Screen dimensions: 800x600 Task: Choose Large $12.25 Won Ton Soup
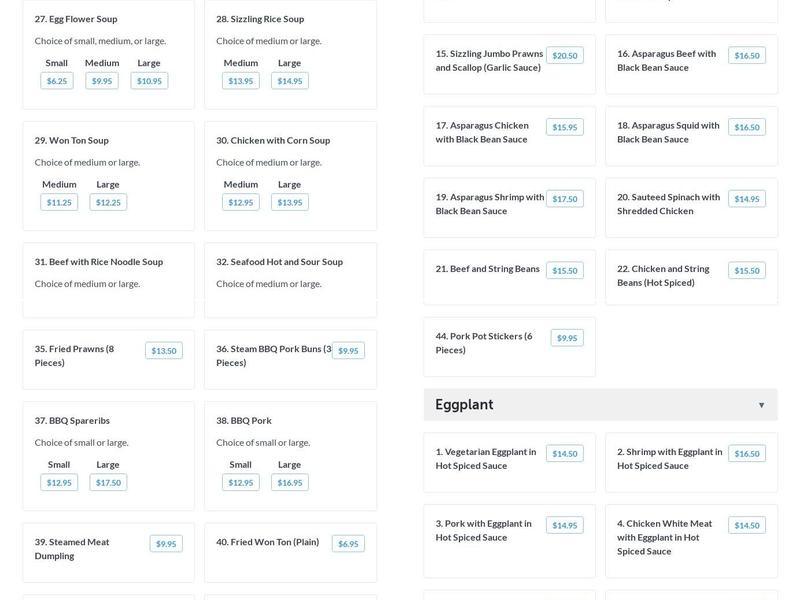[x=108, y=202]
